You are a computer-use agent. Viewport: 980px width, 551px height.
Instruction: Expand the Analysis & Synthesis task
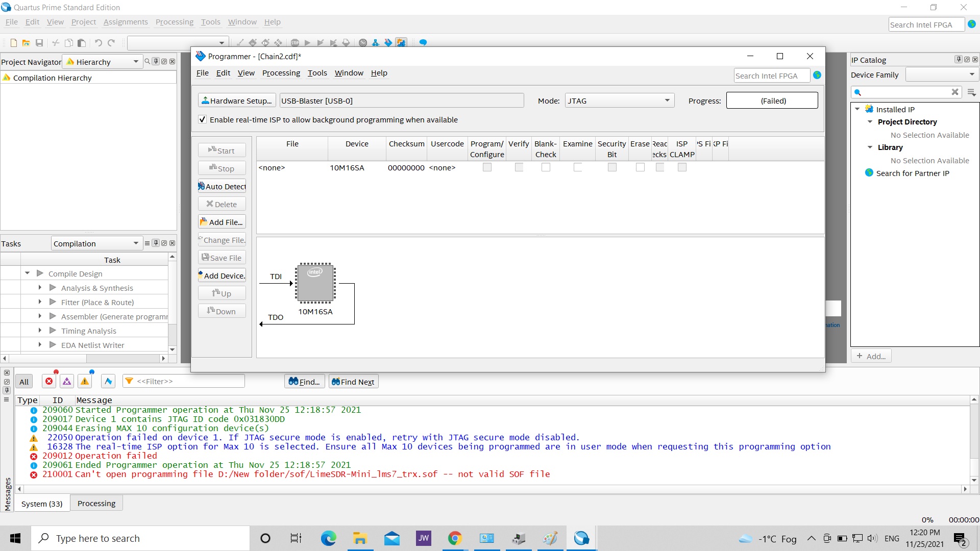pyautogui.click(x=40, y=288)
